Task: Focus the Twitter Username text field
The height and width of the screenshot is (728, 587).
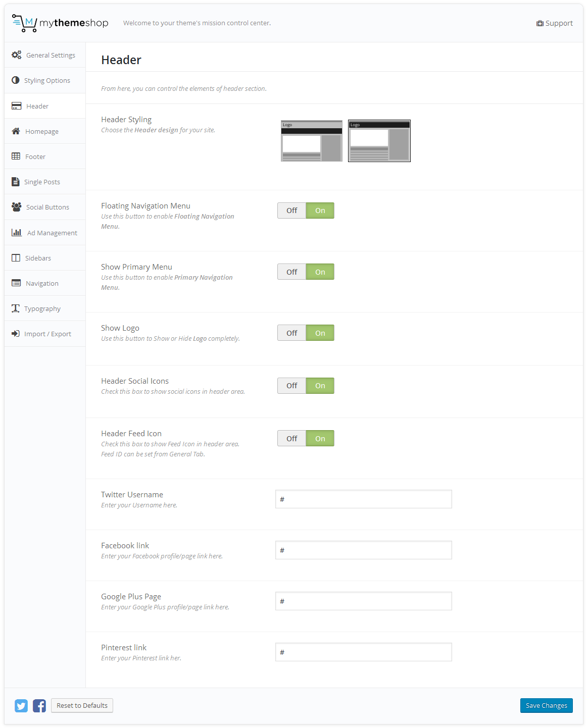Action: pyautogui.click(x=364, y=499)
